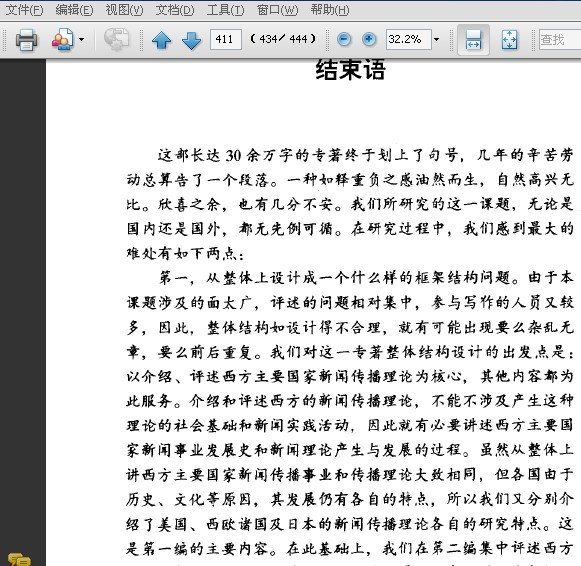581x566 pixels.
Task: Open the 帮助(H) menu
Action: click(330, 9)
